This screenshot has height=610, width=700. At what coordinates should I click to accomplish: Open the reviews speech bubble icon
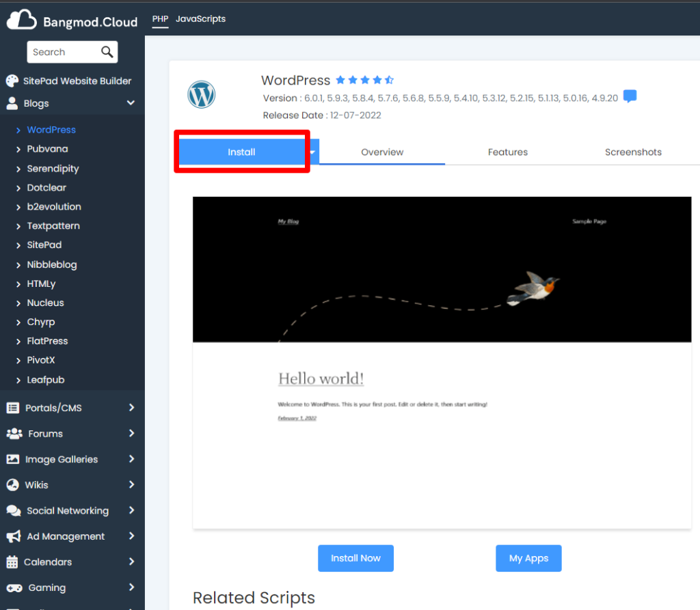630,96
